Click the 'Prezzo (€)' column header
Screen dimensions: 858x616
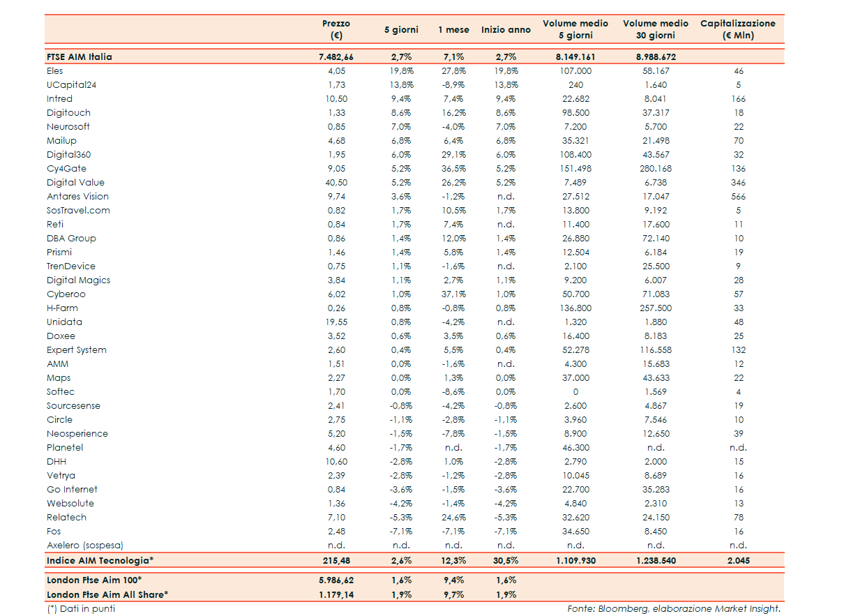[x=336, y=29]
